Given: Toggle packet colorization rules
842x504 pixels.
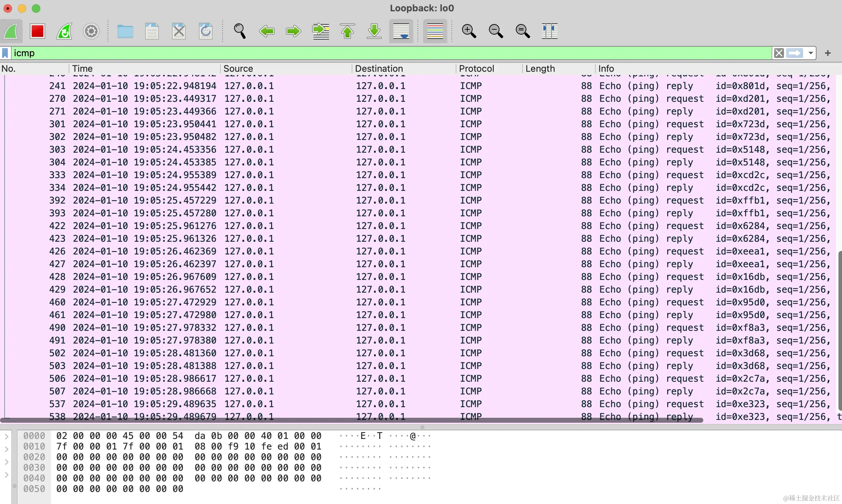Looking at the screenshot, I should [435, 31].
